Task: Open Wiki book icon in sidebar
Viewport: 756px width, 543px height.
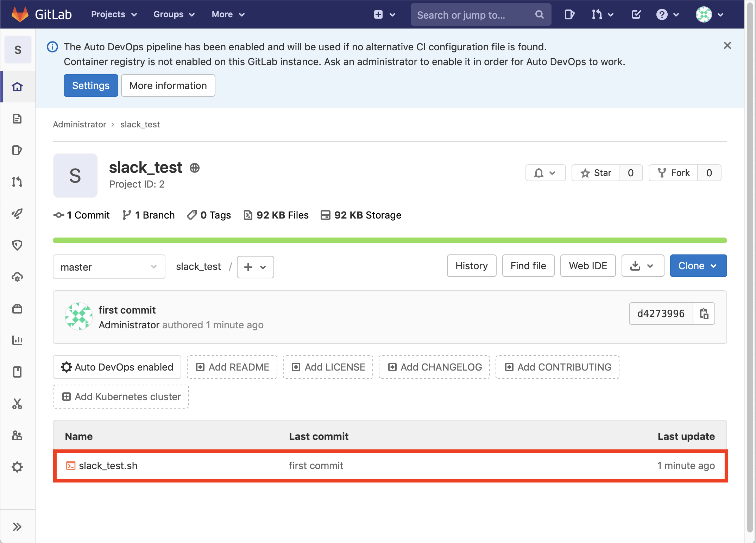Action: click(x=17, y=372)
